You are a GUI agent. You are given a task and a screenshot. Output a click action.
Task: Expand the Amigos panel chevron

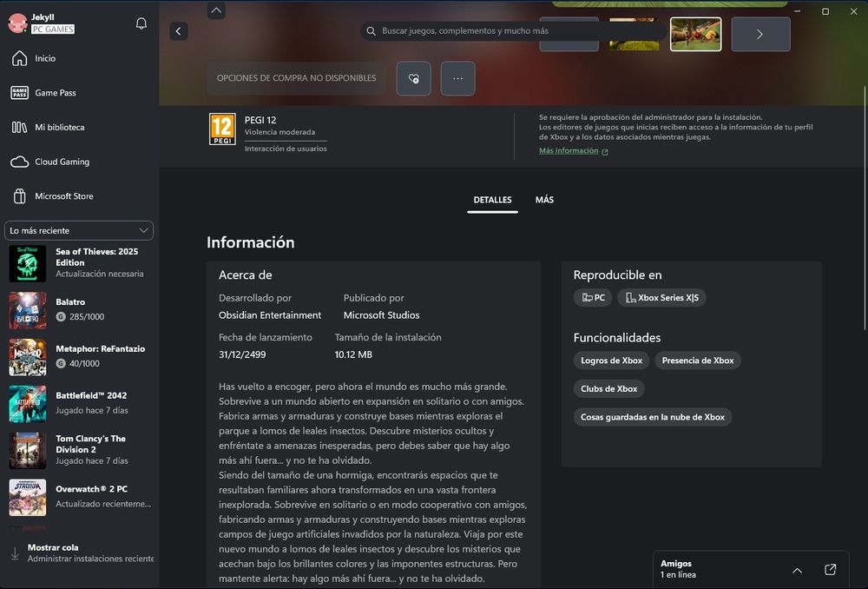797,570
